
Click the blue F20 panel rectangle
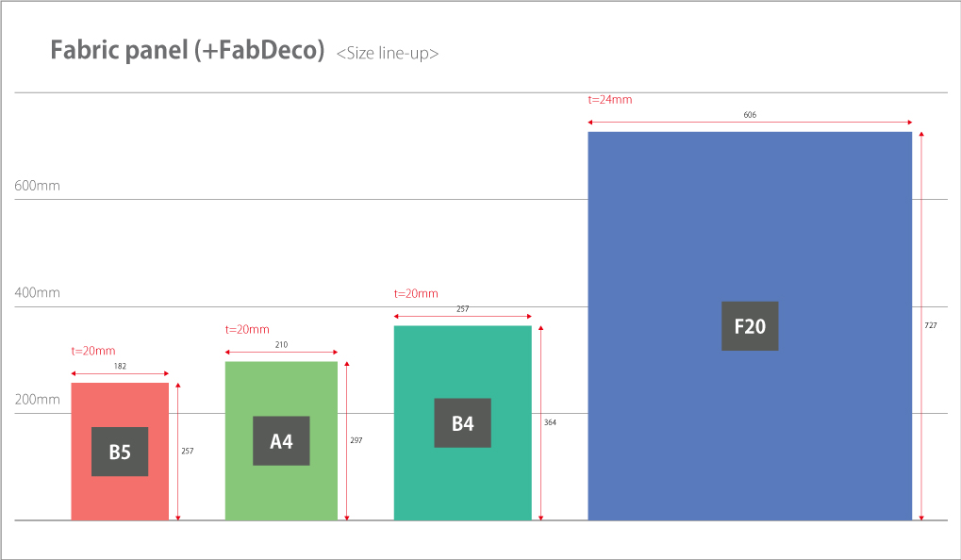[x=750, y=217]
